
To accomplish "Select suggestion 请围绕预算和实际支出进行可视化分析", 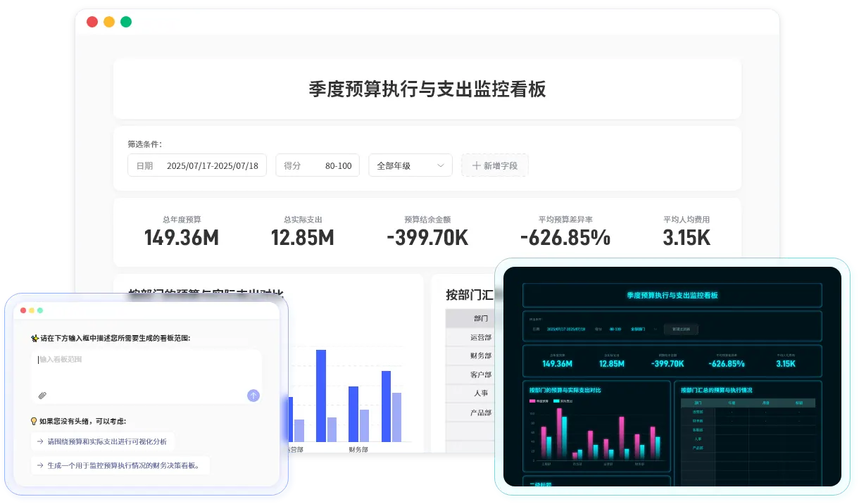I will 102,441.
